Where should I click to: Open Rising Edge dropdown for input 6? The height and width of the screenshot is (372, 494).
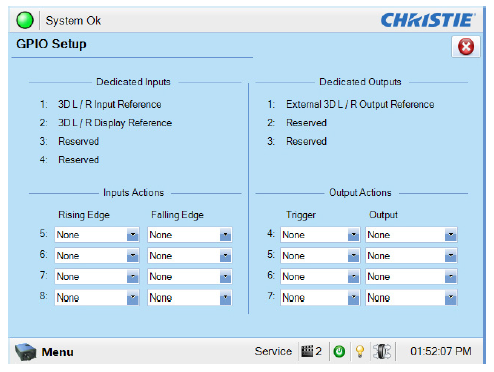[97, 256]
